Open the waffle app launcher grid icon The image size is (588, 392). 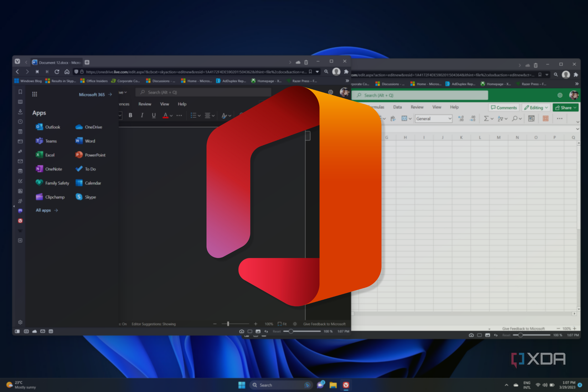[x=35, y=94]
